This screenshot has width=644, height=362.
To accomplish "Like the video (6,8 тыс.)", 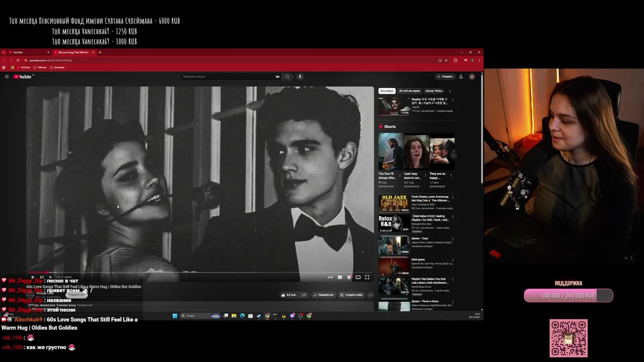I will (x=289, y=295).
